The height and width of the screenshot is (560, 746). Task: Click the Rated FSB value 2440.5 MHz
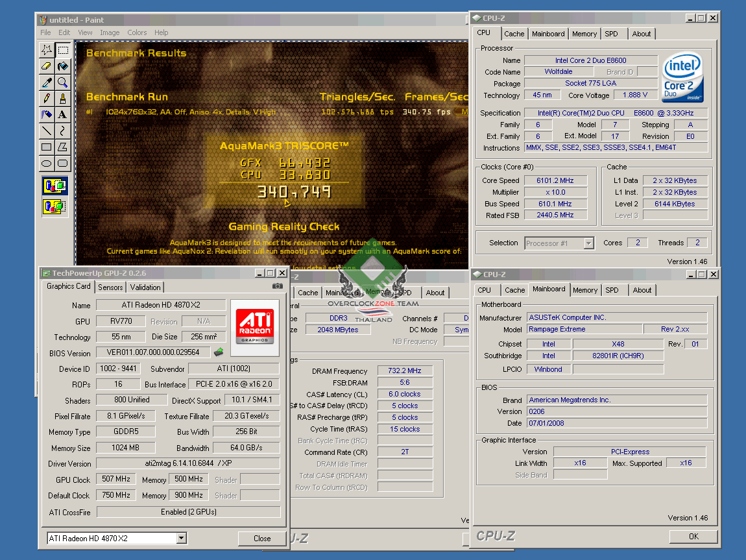555,215
